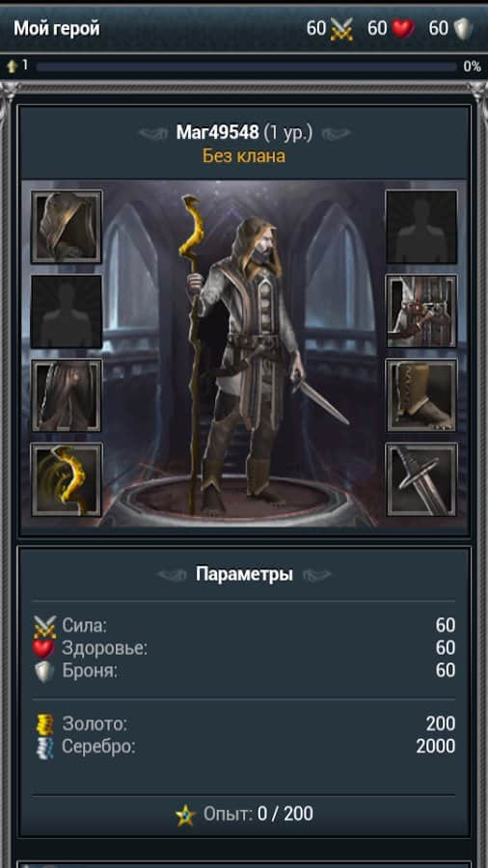Image resolution: width=488 pixels, height=868 pixels.
Task: Select the empty slot below the hood
Action: [x=67, y=312]
